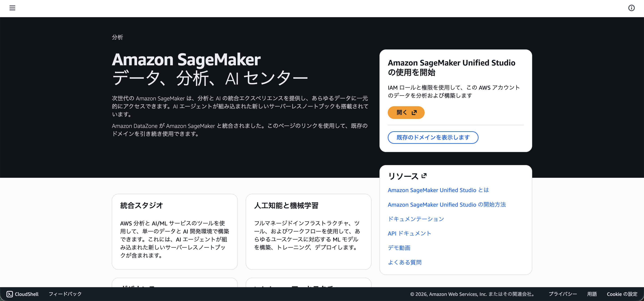644x301 pixels.
Task: Click 既存のドメインを表示します button
Action: click(x=433, y=138)
